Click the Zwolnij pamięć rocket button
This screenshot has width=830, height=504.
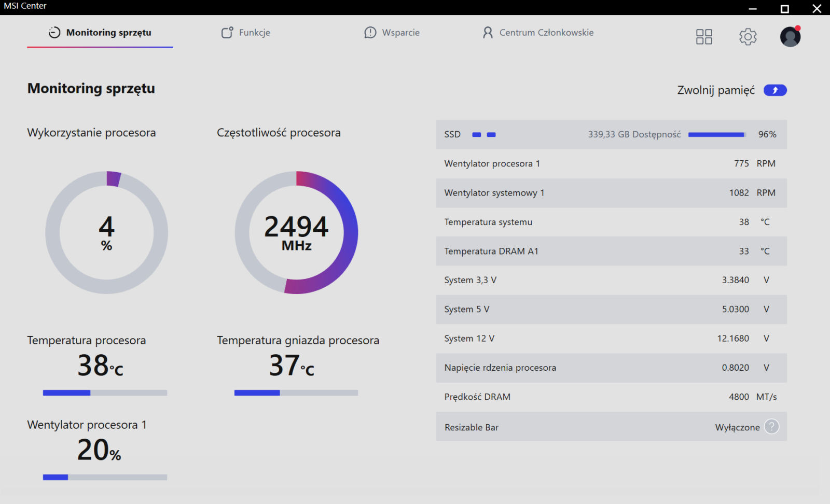tap(775, 90)
